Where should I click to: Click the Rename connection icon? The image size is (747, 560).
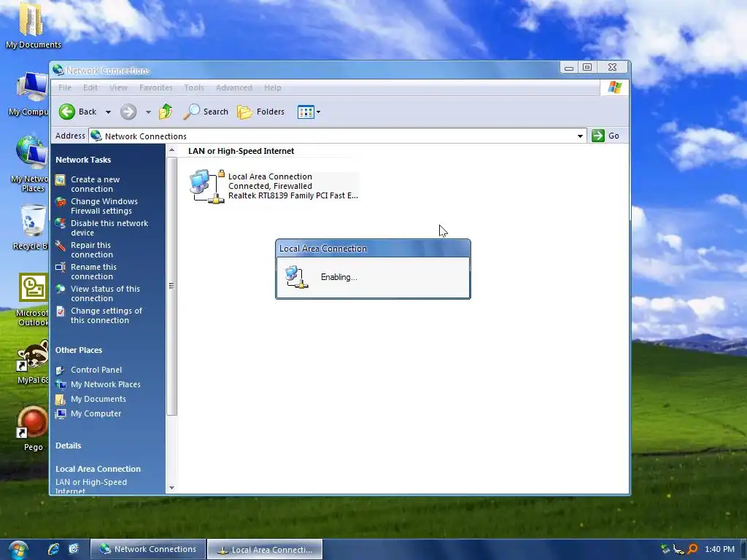click(x=60, y=268)
